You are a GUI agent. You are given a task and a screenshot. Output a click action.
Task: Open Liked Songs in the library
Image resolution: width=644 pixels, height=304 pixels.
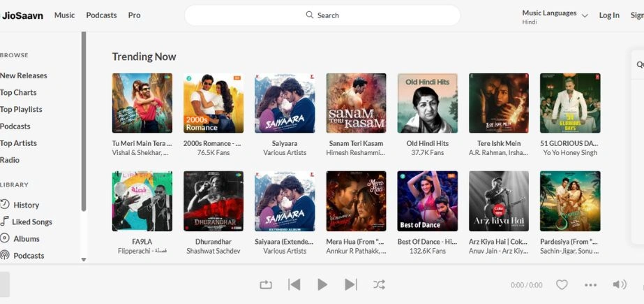coord(31,222)
